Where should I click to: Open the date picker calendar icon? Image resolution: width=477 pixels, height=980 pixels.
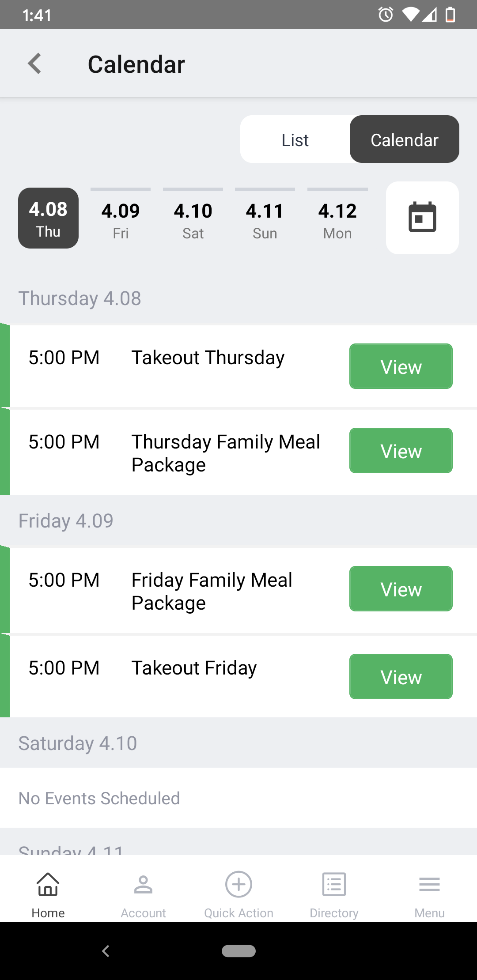[x=422, y=218]
